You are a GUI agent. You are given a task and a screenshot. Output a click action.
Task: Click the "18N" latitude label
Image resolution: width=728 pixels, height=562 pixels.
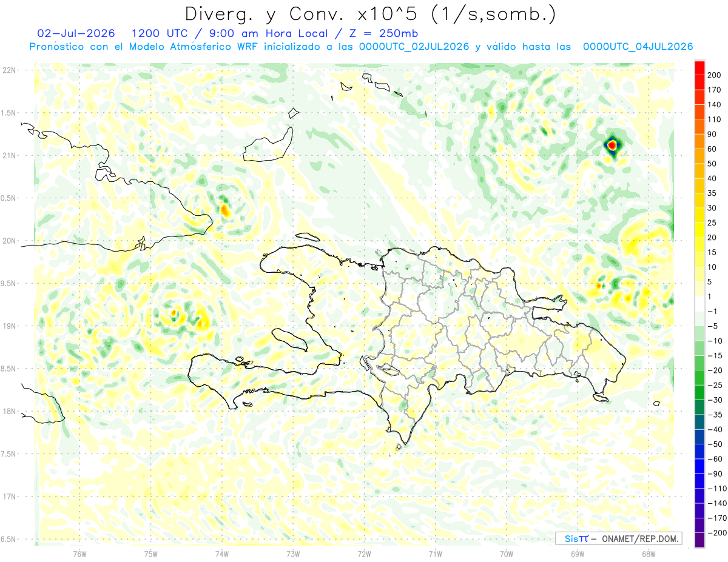click(x=8, y=412)
